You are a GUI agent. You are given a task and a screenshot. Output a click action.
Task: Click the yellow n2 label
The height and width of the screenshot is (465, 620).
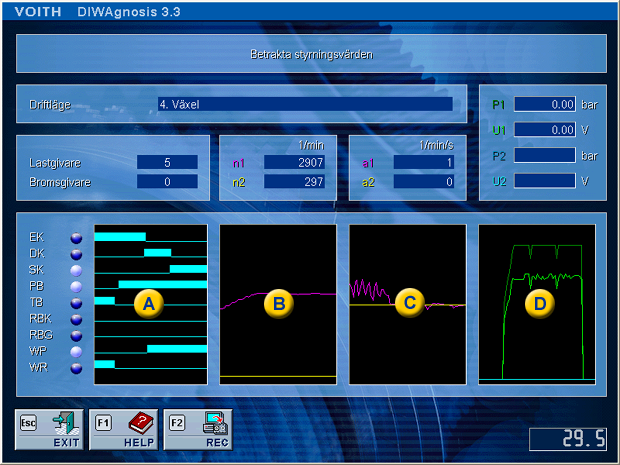tap(239, 182)
